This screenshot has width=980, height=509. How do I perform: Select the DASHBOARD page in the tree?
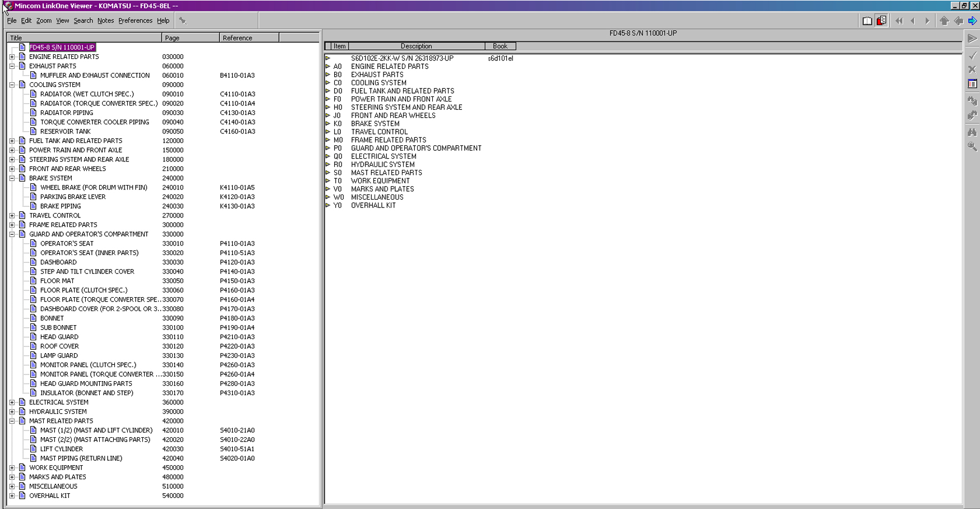pos(58,262)
